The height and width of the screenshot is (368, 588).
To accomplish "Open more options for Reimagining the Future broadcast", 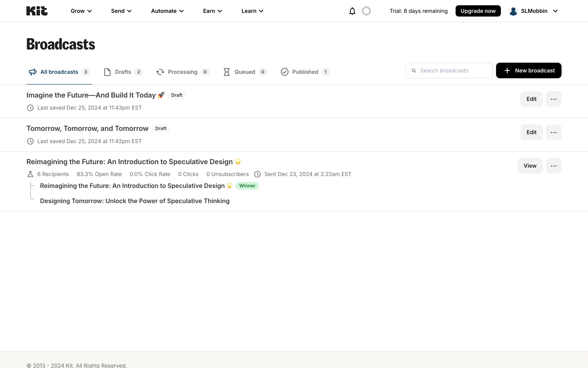I will point(553,166).
